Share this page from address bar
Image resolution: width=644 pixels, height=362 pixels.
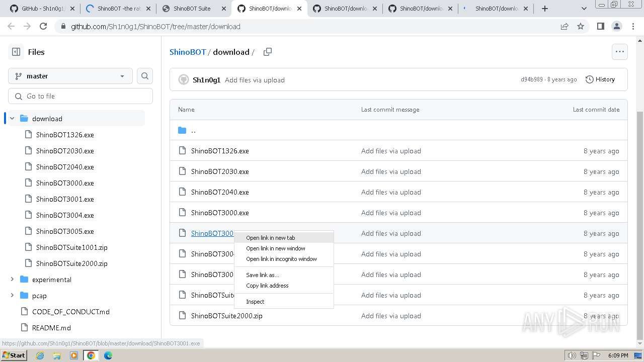coord(565,26)
